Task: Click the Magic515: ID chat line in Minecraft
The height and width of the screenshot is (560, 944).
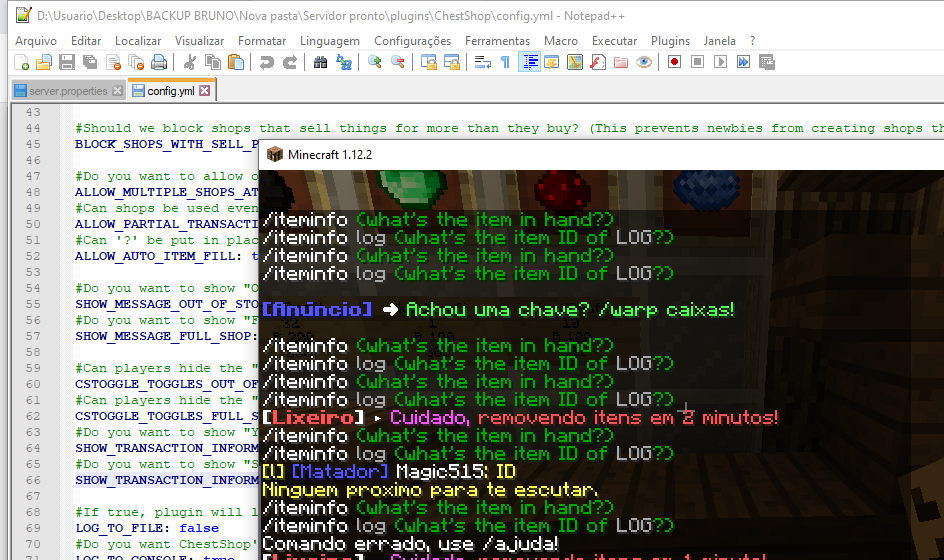Action: point(390,471)
